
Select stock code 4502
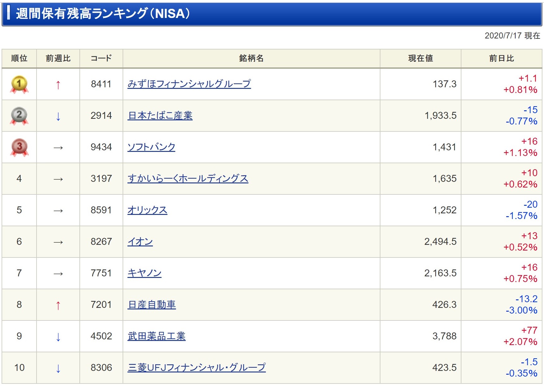101,336
